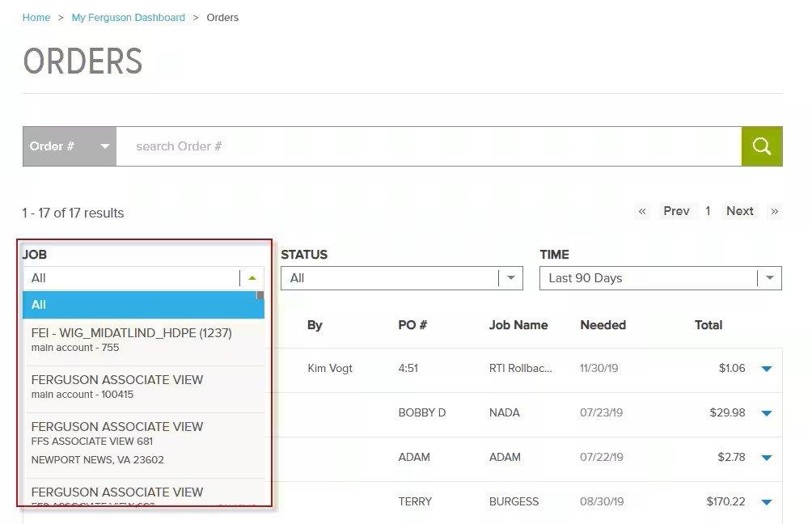Open the STATUS filter dropdown

pyautogui.click(x=402, y=278)
